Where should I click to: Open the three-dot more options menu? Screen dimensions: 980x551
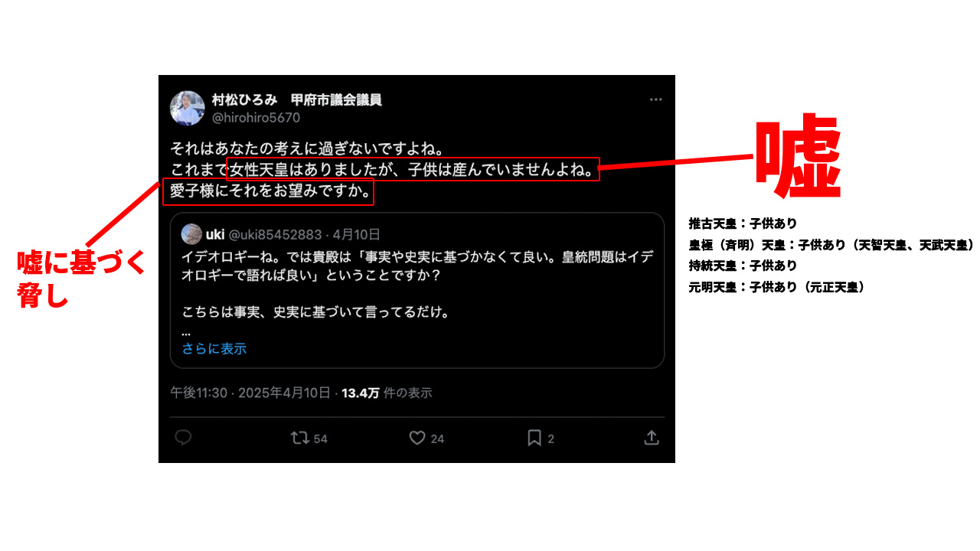[656, 99]
